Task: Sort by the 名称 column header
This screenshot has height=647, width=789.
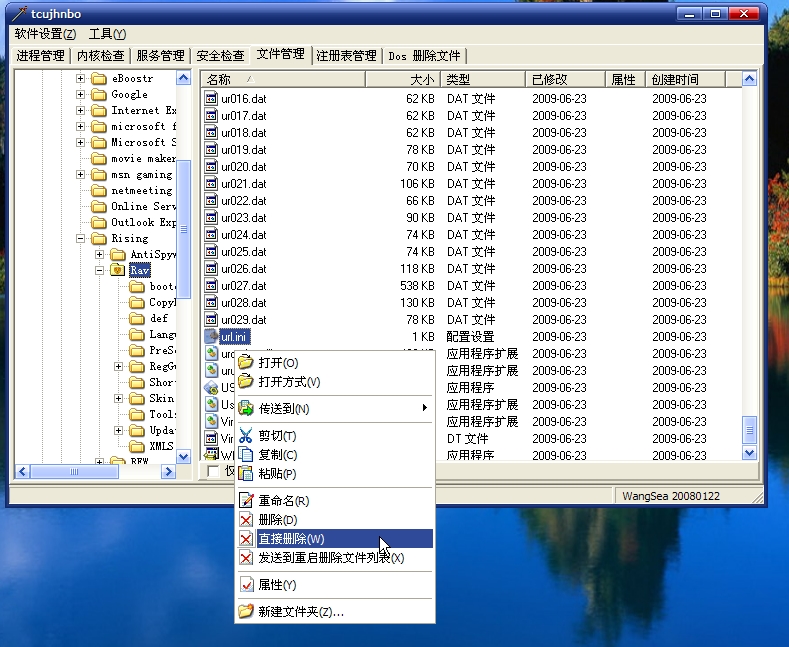Action: point(283,79)
